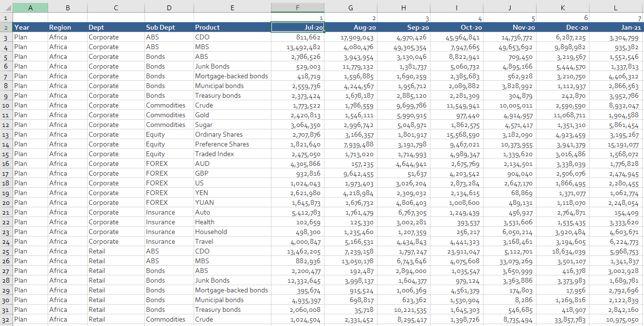Click the Ordinary Shares cell
This screenshot has height=326, width=644.
(233, 134)
